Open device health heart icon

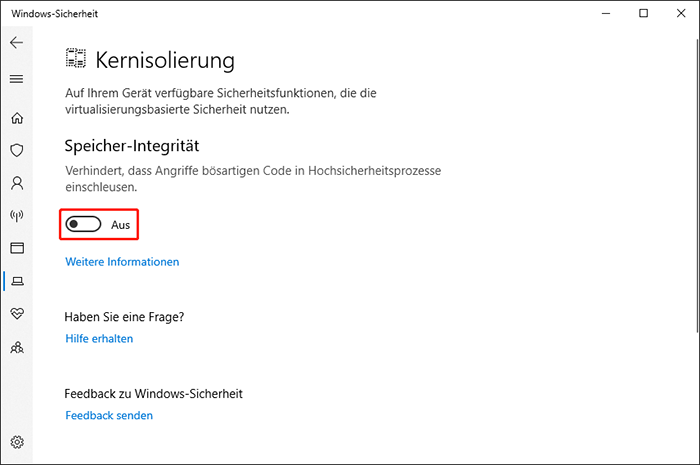pos(16,314)
